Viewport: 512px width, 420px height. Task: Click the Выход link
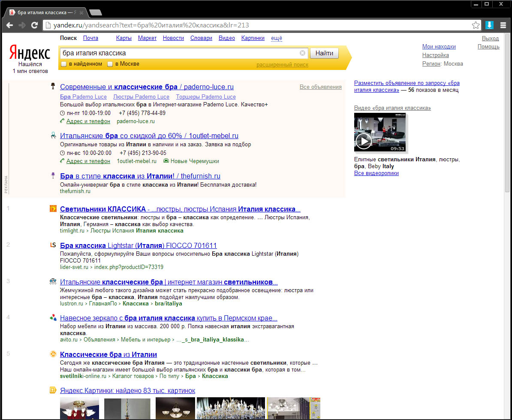point(490,39)
